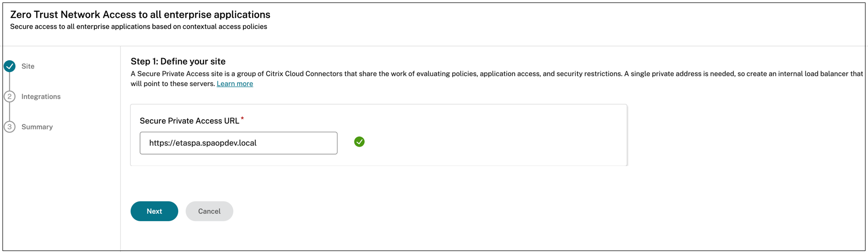
Task: Click the Zero Trust Network Access page title
Action: (140, 15)
